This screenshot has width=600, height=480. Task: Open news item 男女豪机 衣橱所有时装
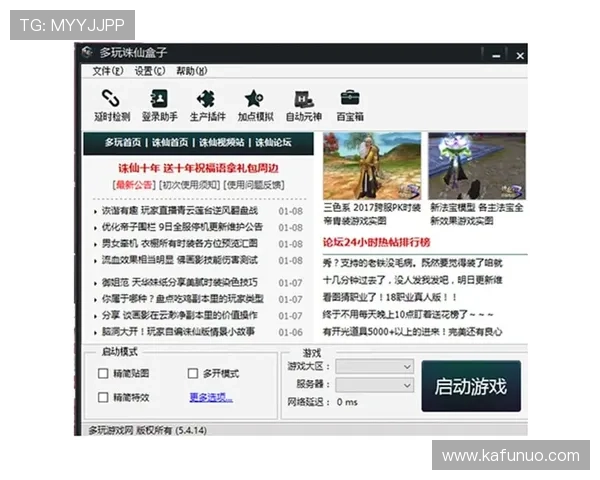pyautogui.click(x=179, y=243)
